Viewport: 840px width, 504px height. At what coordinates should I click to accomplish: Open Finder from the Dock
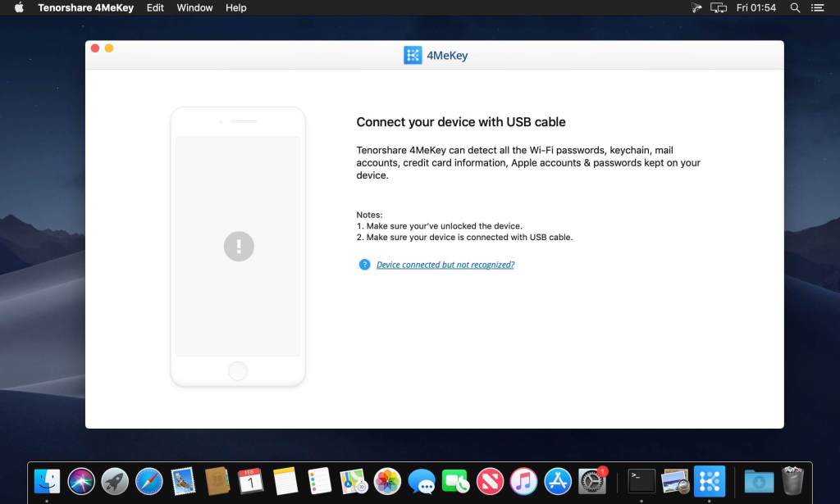[47, 481]
